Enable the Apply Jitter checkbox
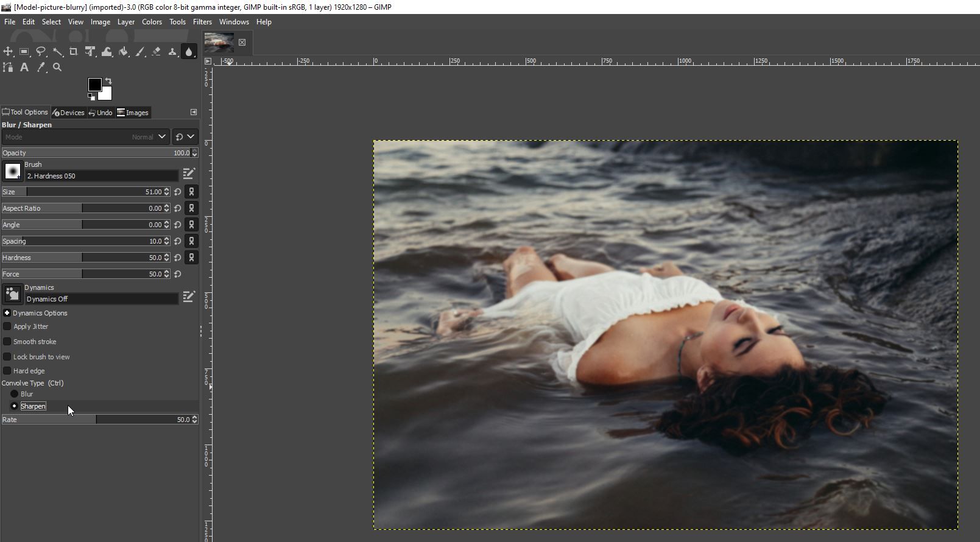The width and height of the screenshot is (980, 542). click(x=7, y=326)
